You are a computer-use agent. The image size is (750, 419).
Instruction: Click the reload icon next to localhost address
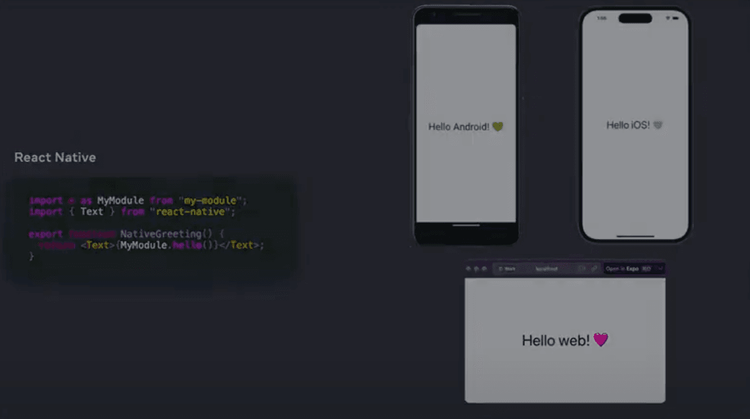(582, 269)
